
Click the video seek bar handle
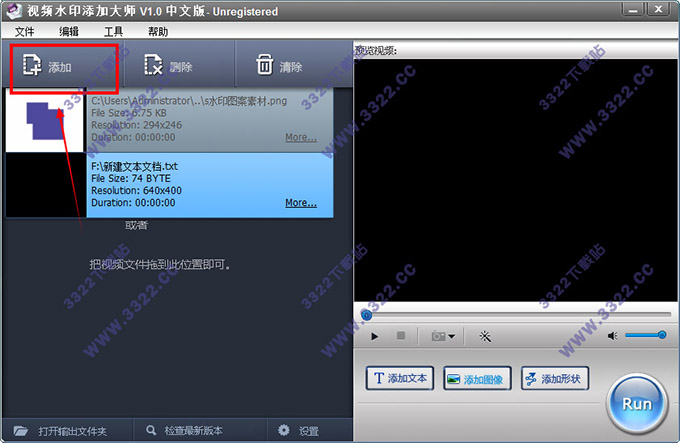[366, 315]
